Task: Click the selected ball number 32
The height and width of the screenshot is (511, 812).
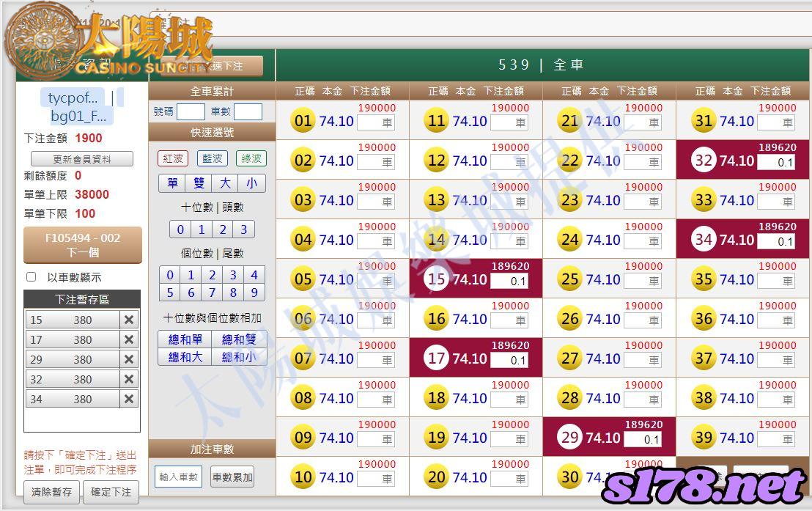Action: pyautogui.click(x=704, y=161)
